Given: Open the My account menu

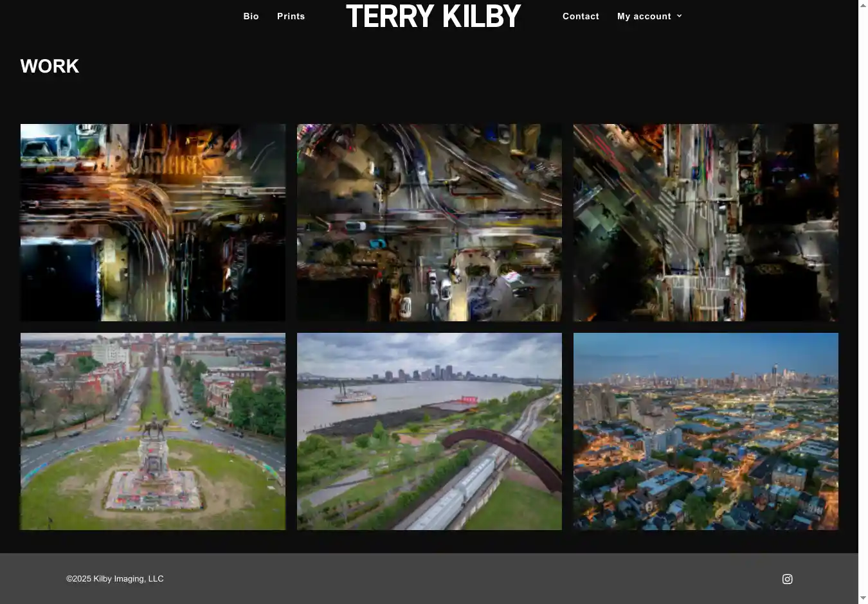Looking at the screenshot, I should (x=644, y=16).
